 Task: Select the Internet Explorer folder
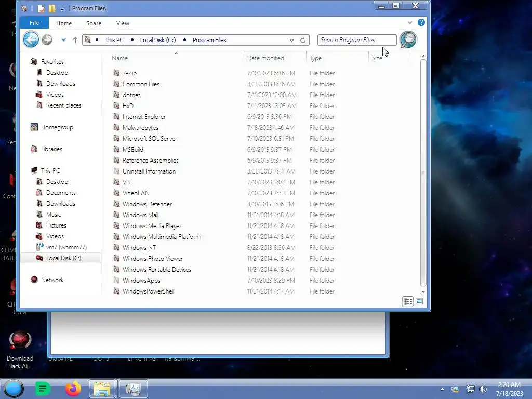(x=144, y=117)
